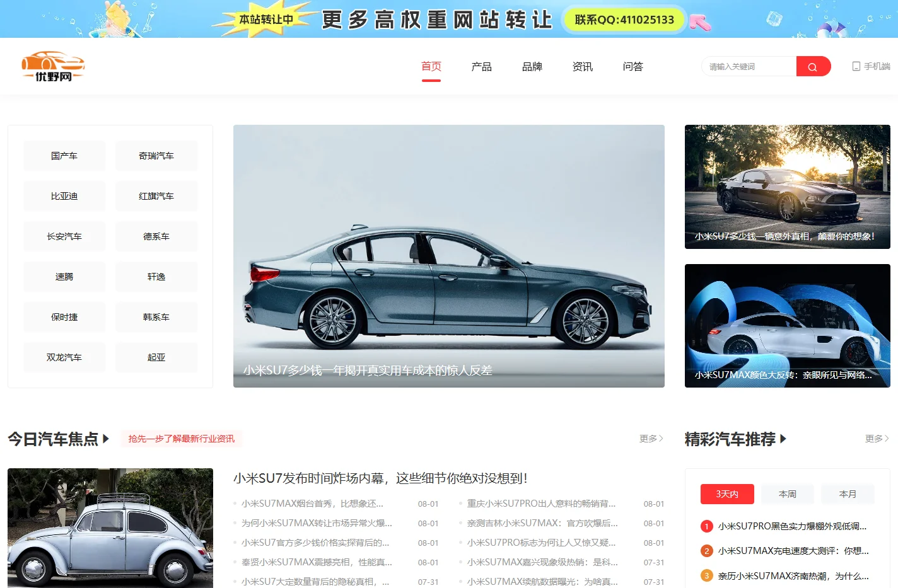The image size is (898, 588).
Task: Click the 更多高权重网站转让 banner text
Action: (x=437, y=20)
